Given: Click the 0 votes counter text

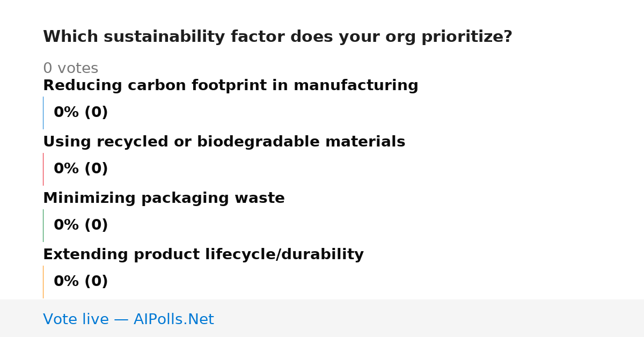Looking at the screenshot, I should 70,69.
